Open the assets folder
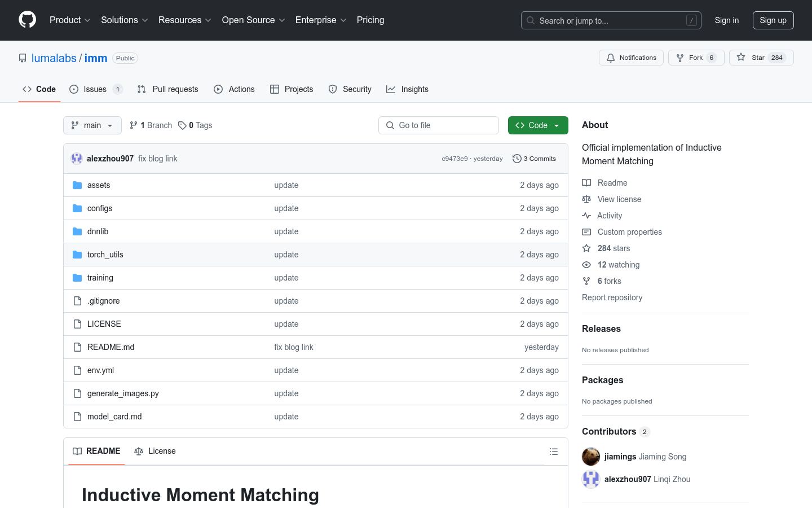Screen dimensions: 812x508 (x=99, y=185)
